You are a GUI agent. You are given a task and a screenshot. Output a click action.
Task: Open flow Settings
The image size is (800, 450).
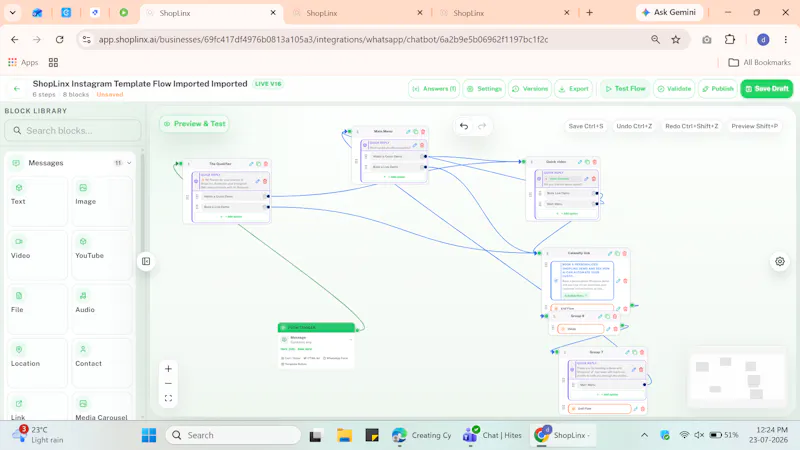[484, 89]
